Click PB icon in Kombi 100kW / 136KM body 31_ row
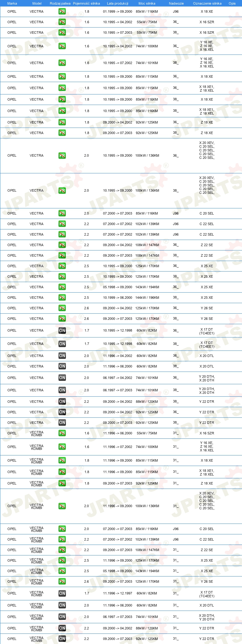The height and width of the screenshot is (644, 242). (x=62, y=506)
